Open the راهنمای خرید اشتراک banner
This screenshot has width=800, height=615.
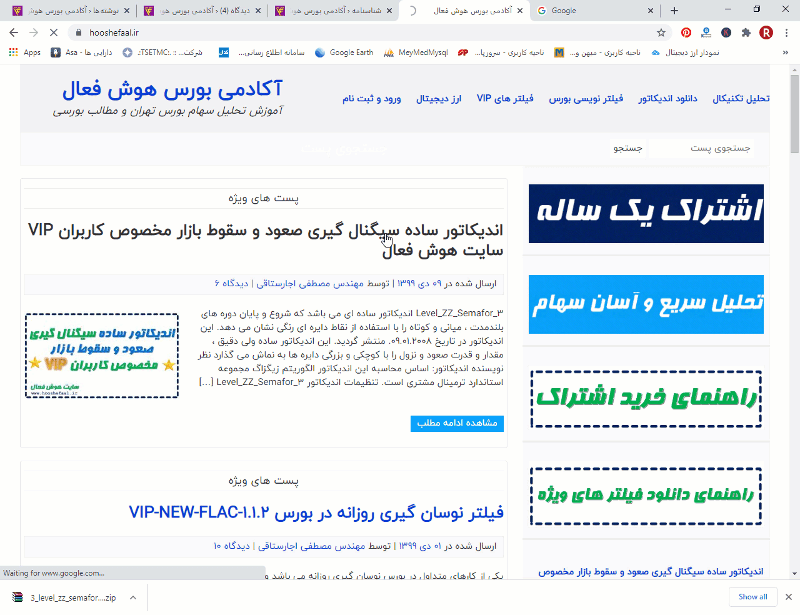[646, 399]
